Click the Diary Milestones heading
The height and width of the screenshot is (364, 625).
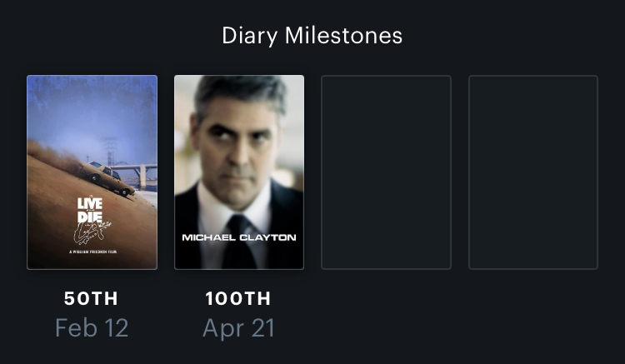tap(312, 36)
